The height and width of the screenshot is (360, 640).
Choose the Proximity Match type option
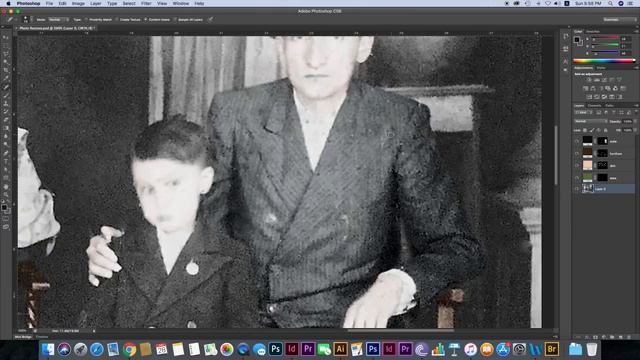coord(99,20)
